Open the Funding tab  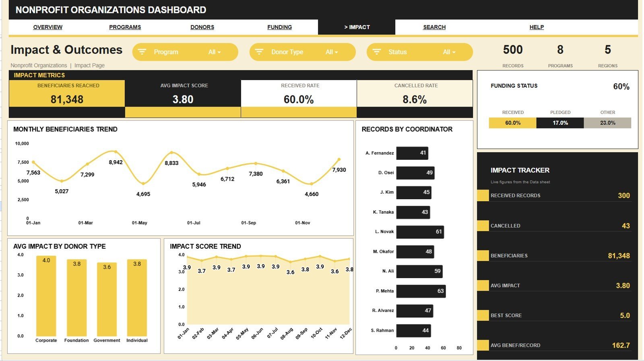[x=279, y=27]
